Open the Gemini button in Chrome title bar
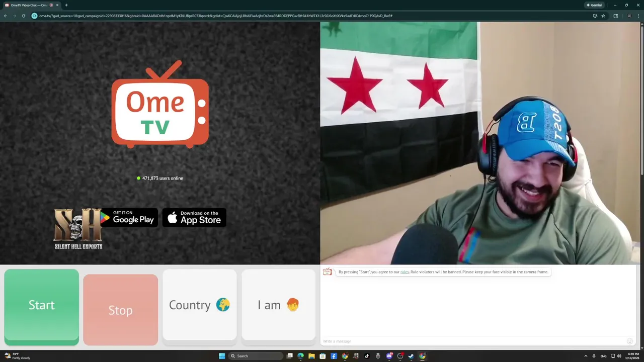The height and width of the screenshot is (362, 644). pyautogui.click(x=594, y=5)
